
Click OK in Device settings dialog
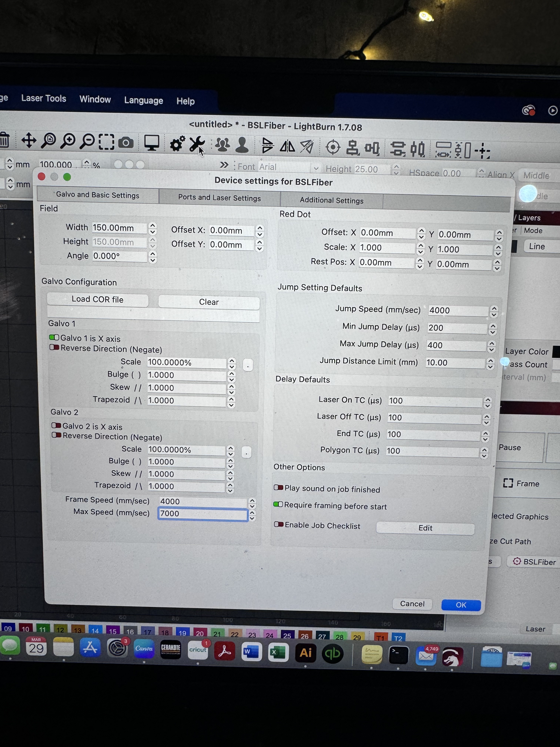click(461, 605)
